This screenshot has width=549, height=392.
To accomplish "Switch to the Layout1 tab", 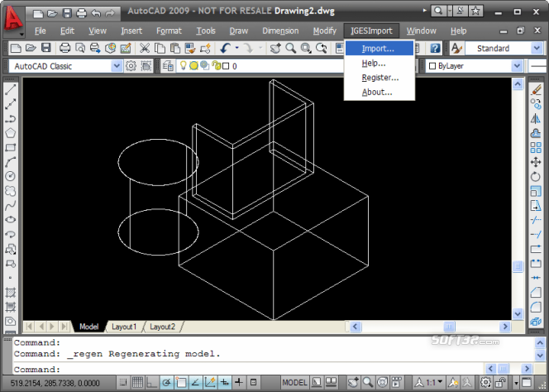I will (x=124, y=327).
